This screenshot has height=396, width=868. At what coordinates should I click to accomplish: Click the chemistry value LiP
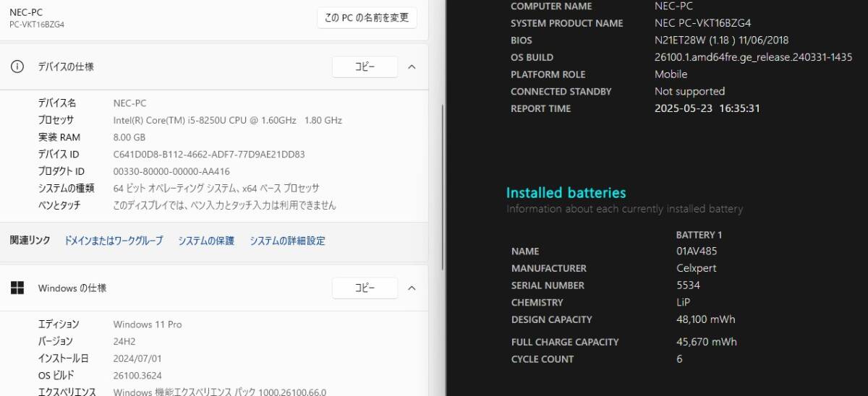tap(684, 302)
